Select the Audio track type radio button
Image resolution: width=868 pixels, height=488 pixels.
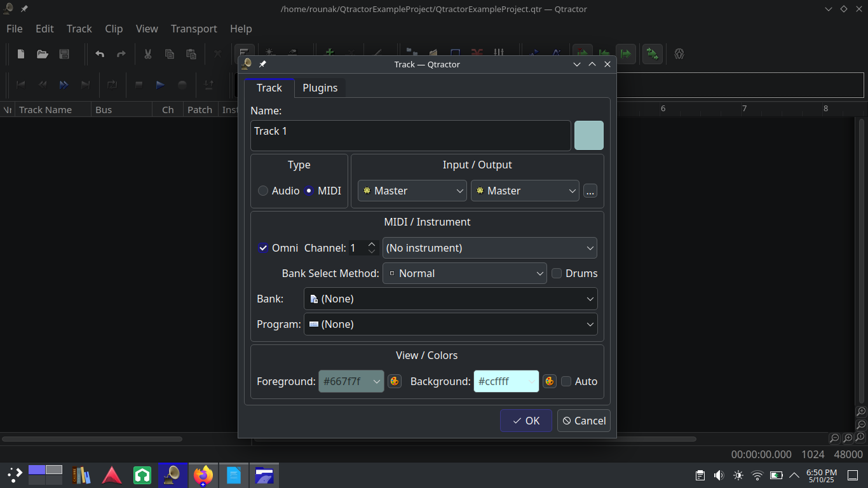(263, 191)
